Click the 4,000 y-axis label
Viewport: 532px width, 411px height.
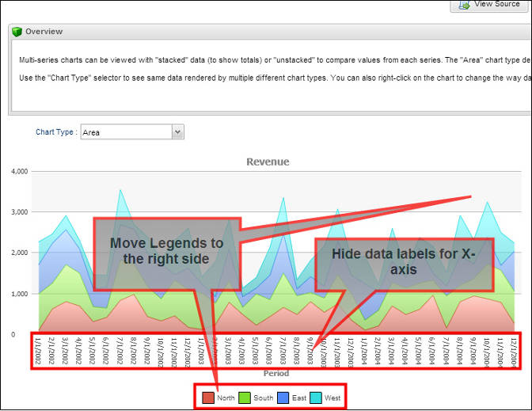(17, 171)
